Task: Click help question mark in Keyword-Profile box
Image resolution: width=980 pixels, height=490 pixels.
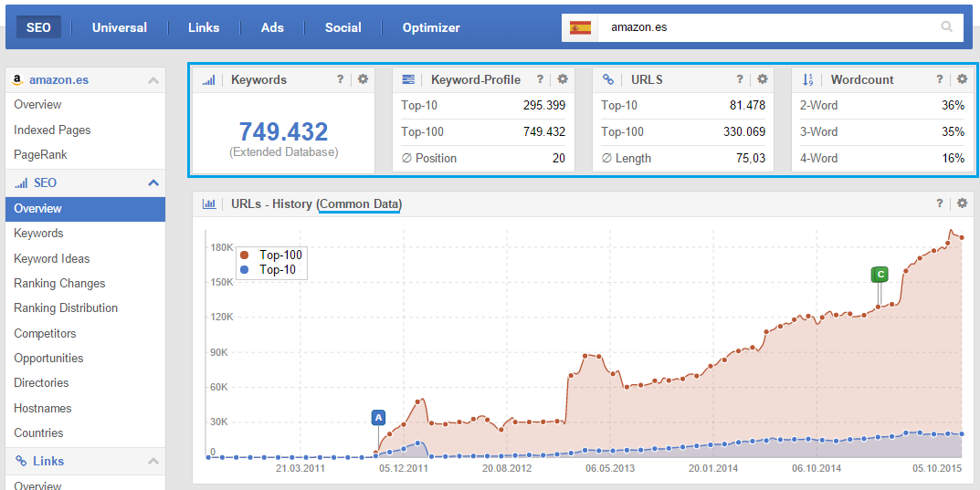Action: [x=540, y=79]
